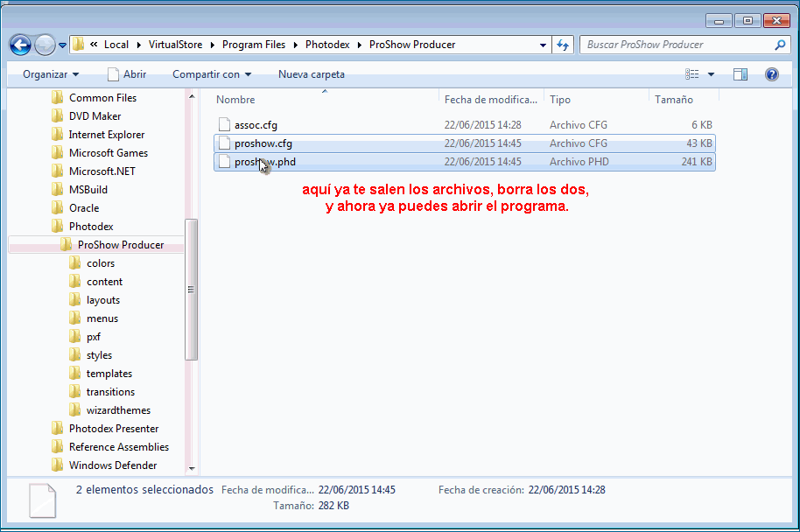Click the refresh button beside address bar

pos(563,45)
